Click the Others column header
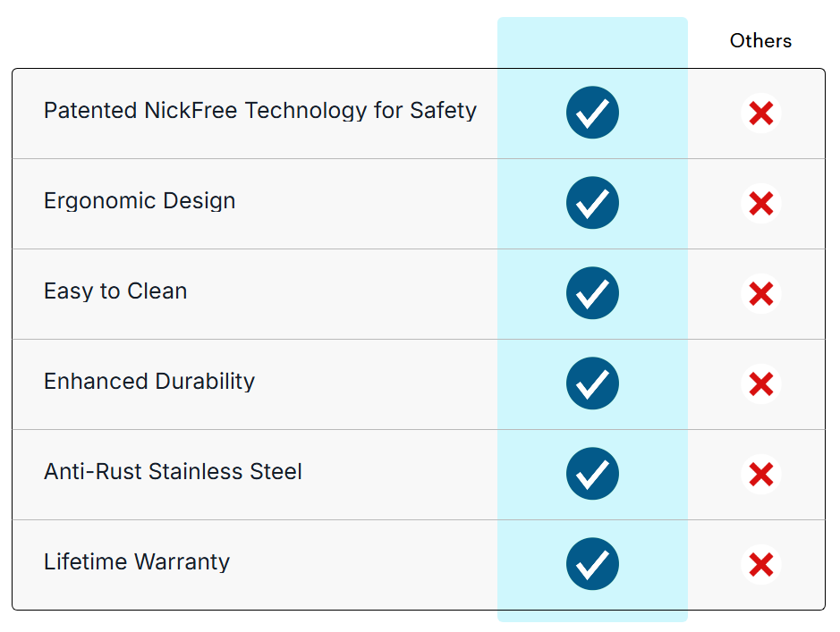This screenshot has width=840, height=632. tap(760, 41)
